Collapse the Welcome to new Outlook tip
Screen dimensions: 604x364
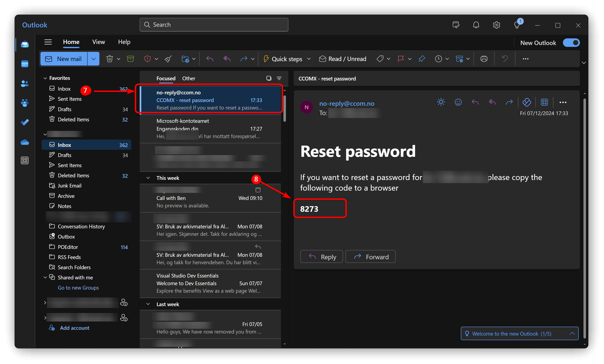coord(572,333)
